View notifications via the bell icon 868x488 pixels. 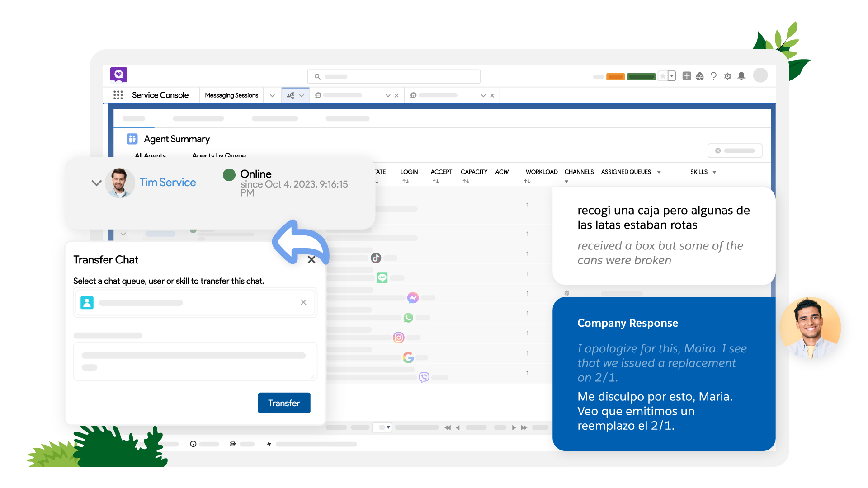click(x=741, y=76)
